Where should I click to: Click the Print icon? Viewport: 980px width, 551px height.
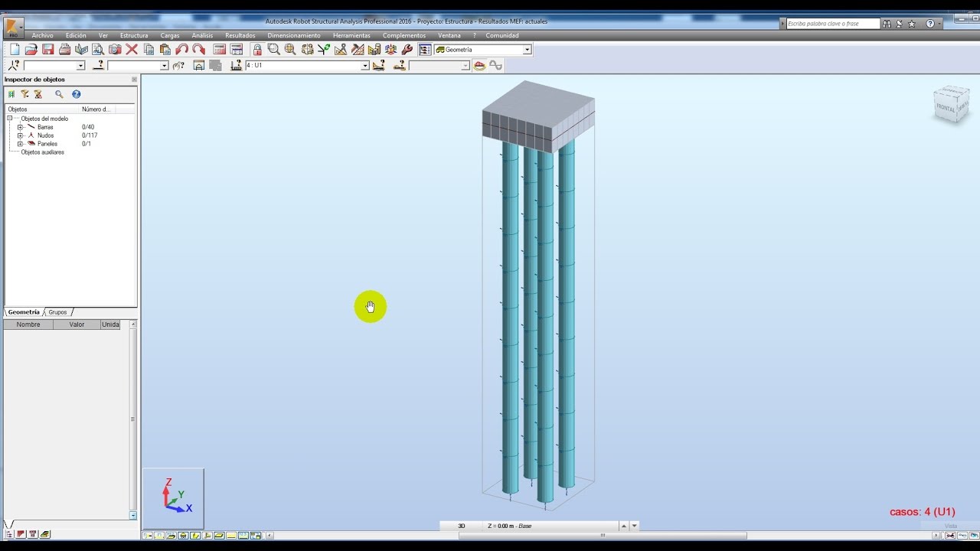click(x=64, y=50)
